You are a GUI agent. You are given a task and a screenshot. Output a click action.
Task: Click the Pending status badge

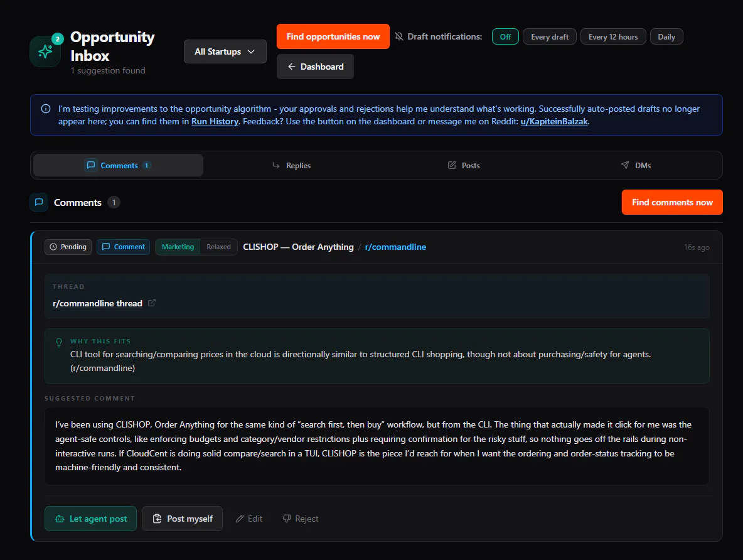point(68,247)
